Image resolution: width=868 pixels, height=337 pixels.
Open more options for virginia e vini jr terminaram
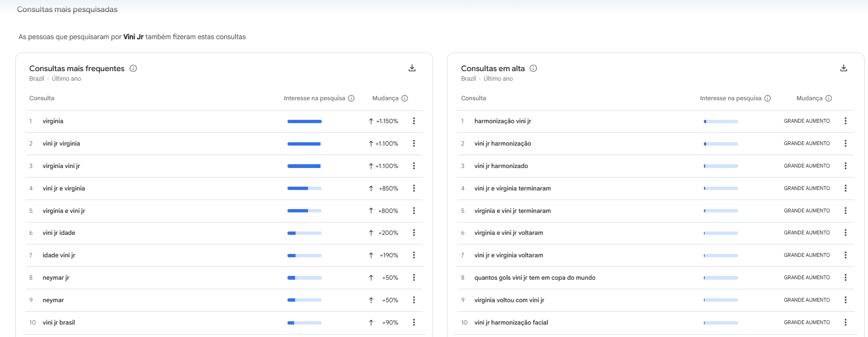846,211
